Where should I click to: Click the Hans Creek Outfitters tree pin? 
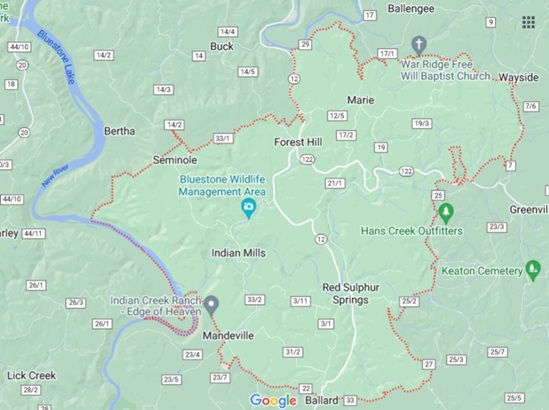[x=446, y=213]
